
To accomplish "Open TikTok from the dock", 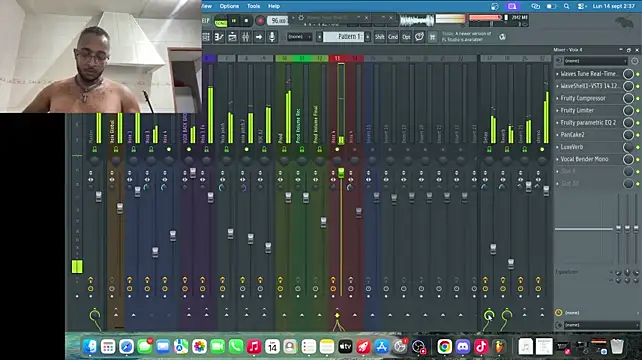I will pos(481,347).
